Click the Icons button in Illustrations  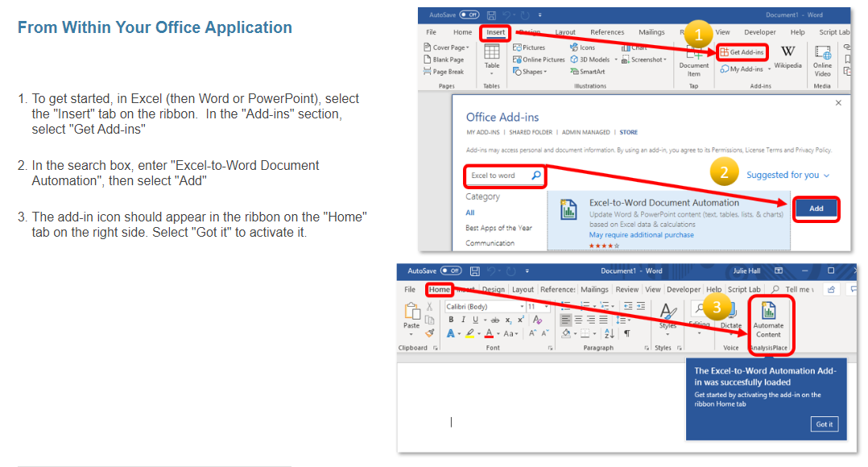[x=582, y=48]
